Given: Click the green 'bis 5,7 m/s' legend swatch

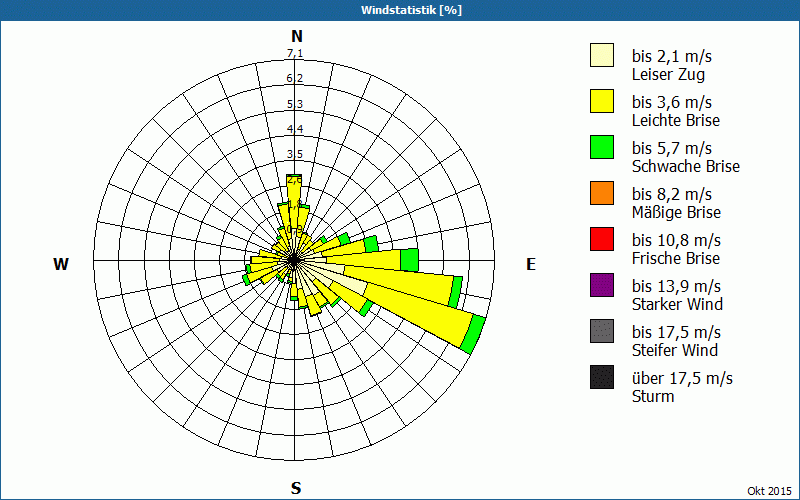Looking at the screenshot, I should click(x=602, y=147).
